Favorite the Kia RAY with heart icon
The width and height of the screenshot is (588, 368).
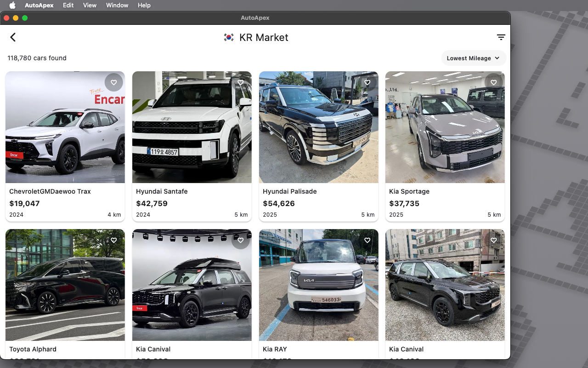click(x=367, y=240)
